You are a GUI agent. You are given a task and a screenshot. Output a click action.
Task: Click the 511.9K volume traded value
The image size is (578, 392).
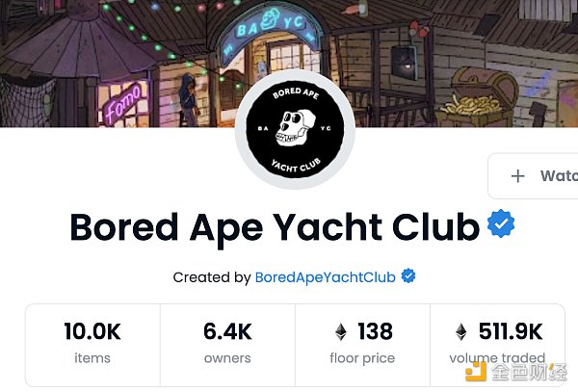click(x=509, y=332)
